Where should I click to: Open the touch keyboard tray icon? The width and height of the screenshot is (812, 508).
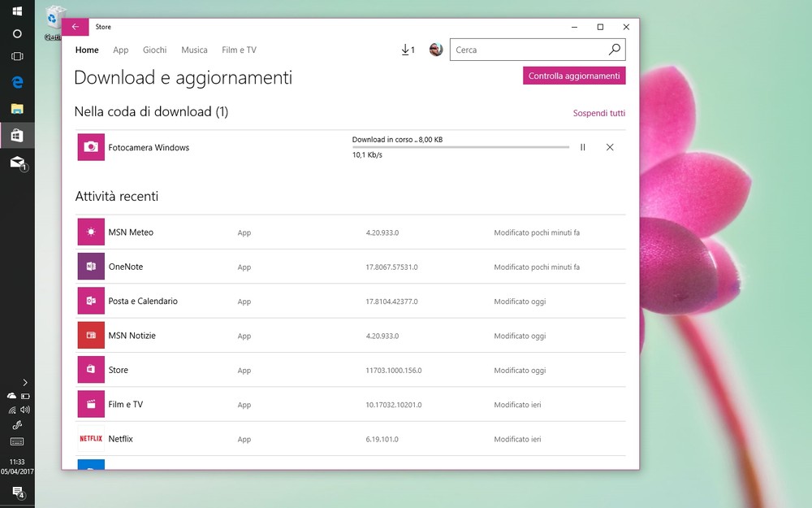[17, 441]
